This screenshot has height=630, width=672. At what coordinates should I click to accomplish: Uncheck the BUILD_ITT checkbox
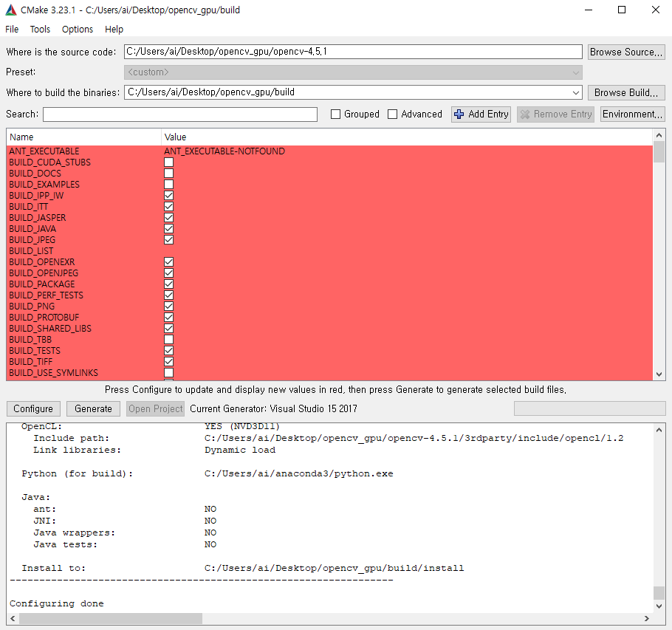(x=169, y=207)
